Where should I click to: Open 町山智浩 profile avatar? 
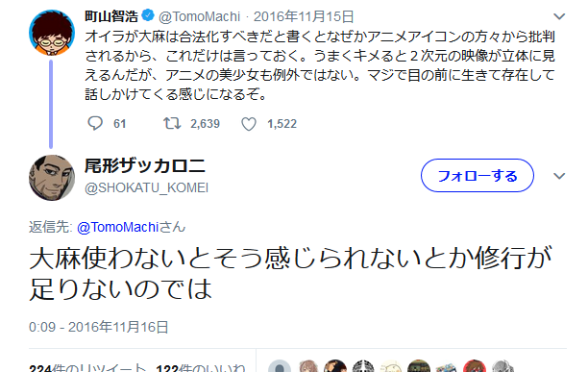(52, 33)
